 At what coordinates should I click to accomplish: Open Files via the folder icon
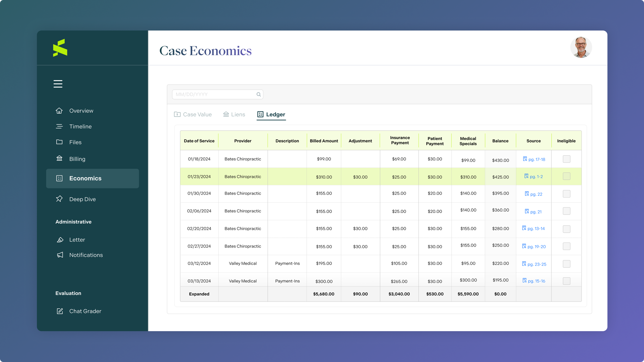(x=59, y=142)
